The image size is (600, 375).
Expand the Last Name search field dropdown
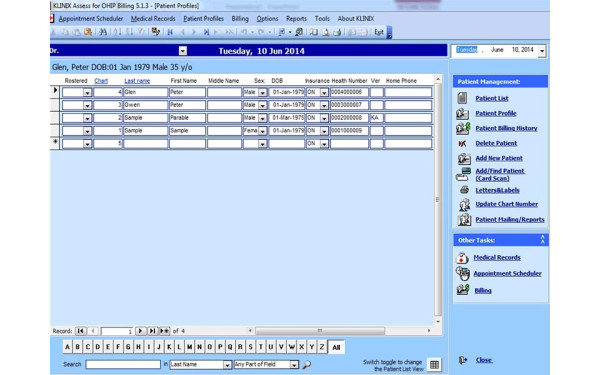[227, 365]
